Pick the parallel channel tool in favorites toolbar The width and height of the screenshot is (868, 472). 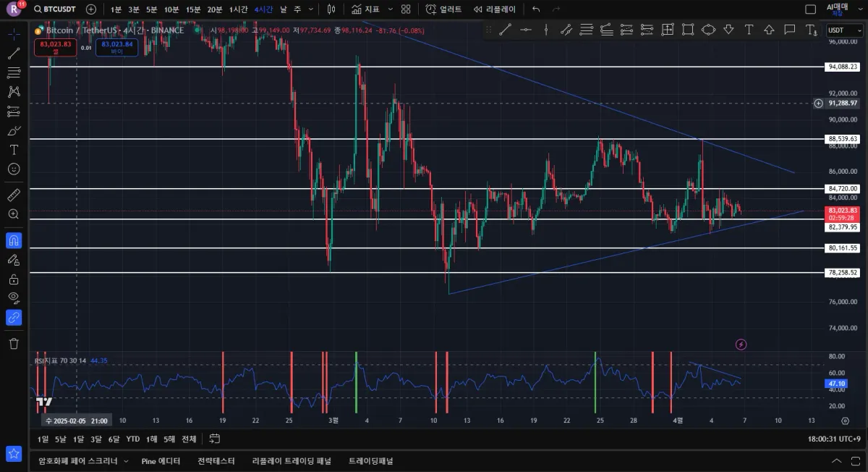tap(566, 30)
